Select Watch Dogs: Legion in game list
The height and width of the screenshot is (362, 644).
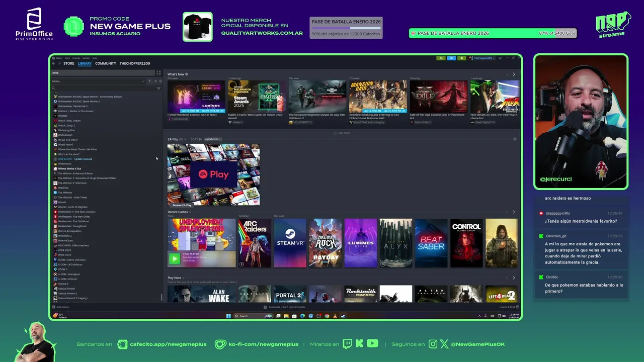point(69,121)
